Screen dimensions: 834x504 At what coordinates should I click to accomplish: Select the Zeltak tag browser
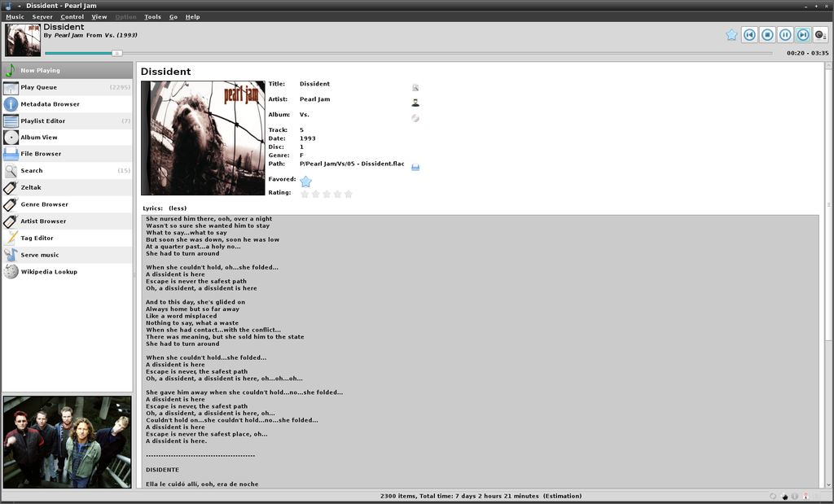(67, 187)
